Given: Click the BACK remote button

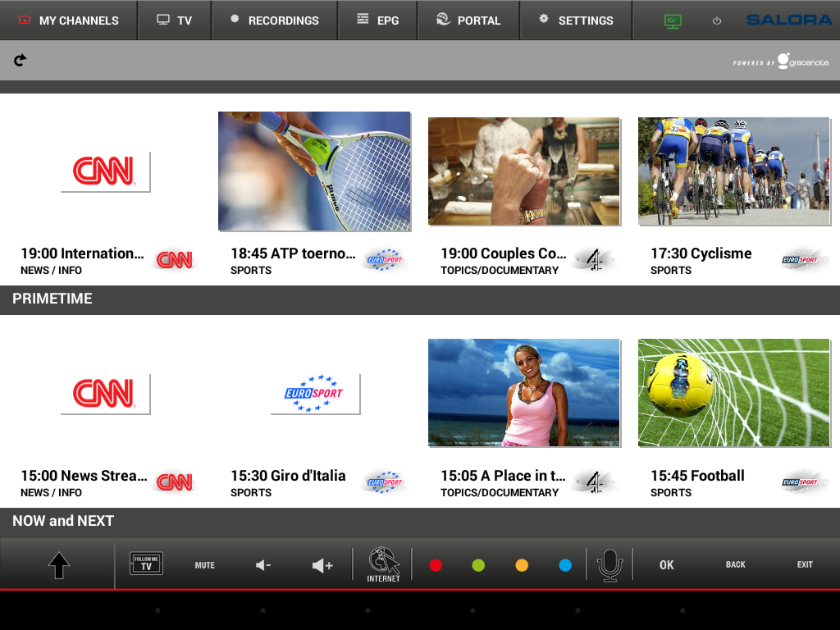Looking at the screenshot, I should click(x=736, y=564).
